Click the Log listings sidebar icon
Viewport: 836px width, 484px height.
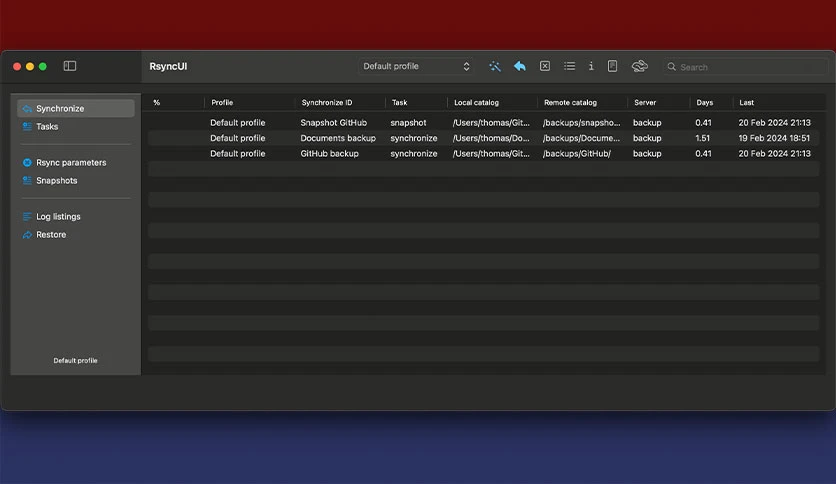pyautogui.click(x=27, y=216)
